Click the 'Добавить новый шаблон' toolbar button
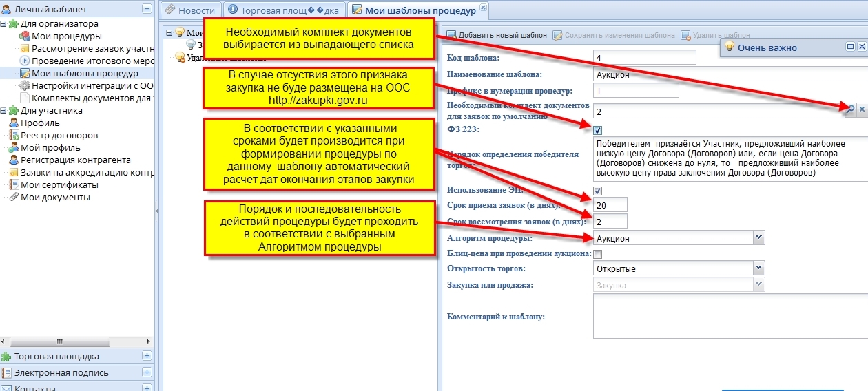The width and height of the screenshot is (868, 391). (497, 35)
